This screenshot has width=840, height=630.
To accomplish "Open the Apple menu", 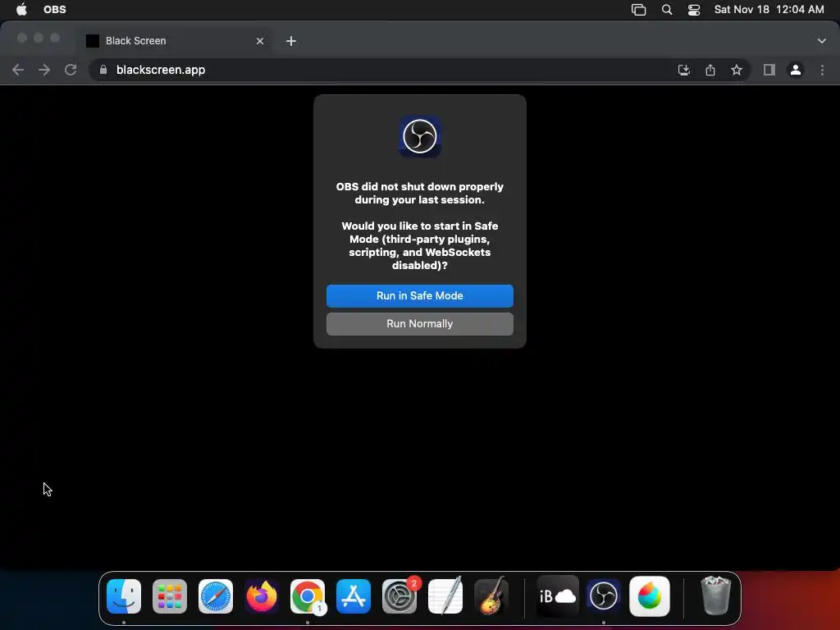I will 21,10.
